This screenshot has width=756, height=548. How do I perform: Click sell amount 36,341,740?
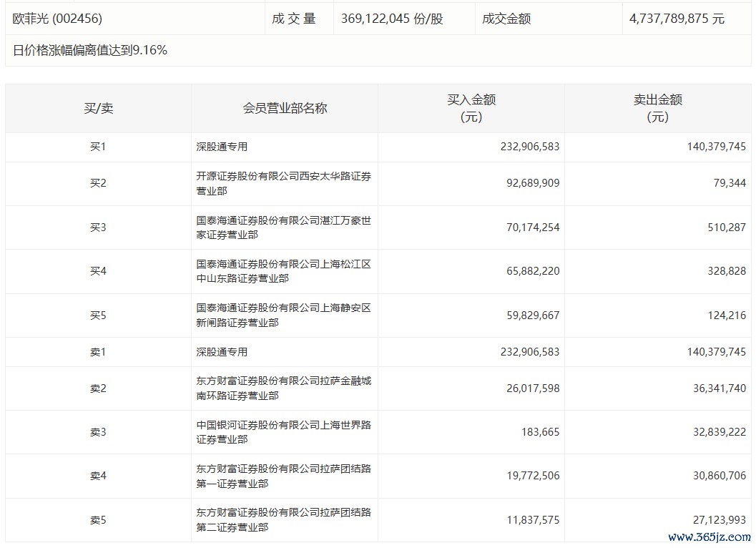click(x=720, y=388)
